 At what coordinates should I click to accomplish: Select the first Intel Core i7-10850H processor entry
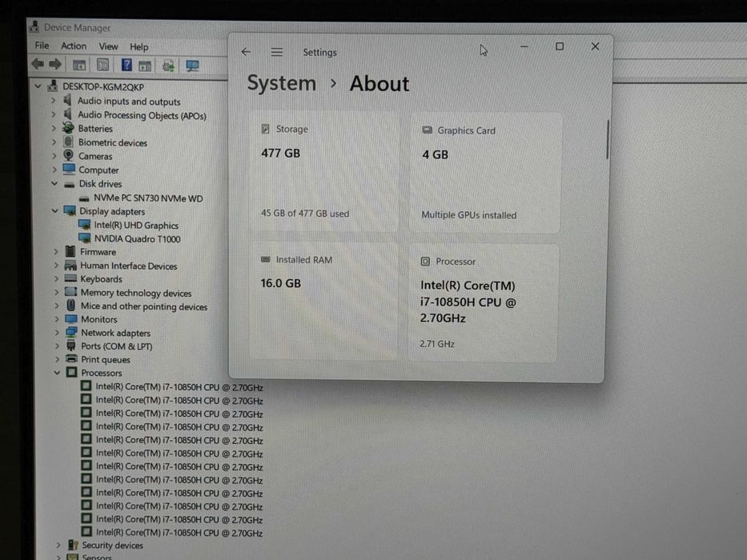[x=179, y=387]
